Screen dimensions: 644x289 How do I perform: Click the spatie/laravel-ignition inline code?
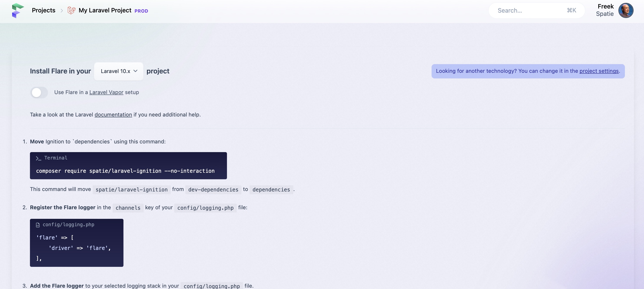131,189
